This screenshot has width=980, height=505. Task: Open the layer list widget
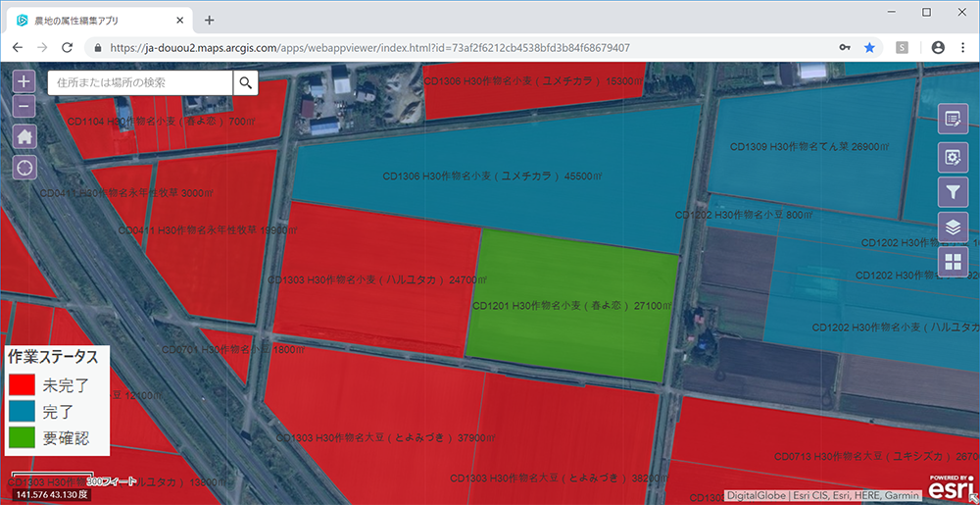(952, 227)
